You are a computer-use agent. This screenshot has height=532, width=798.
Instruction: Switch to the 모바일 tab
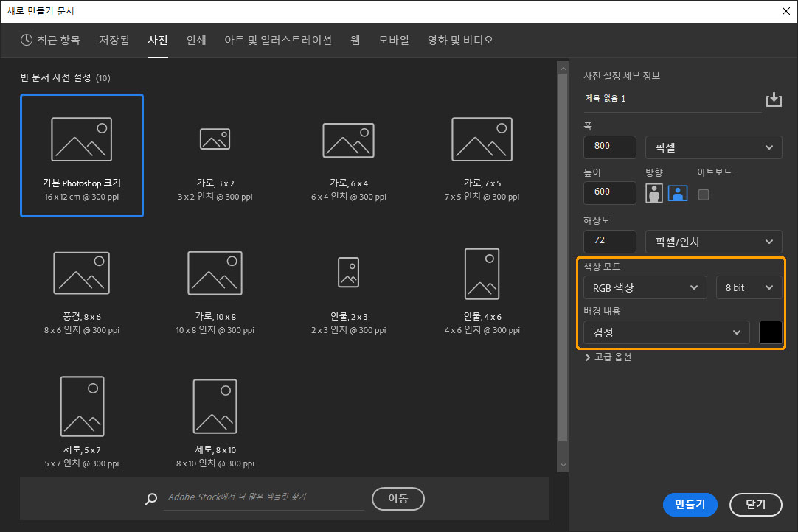(x=393, y=41)
